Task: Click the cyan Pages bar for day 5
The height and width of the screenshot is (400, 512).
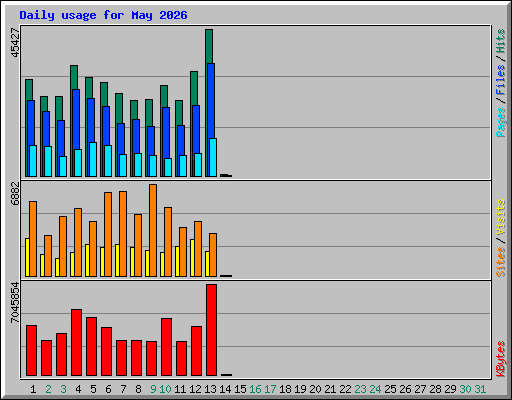Action: 93,159
